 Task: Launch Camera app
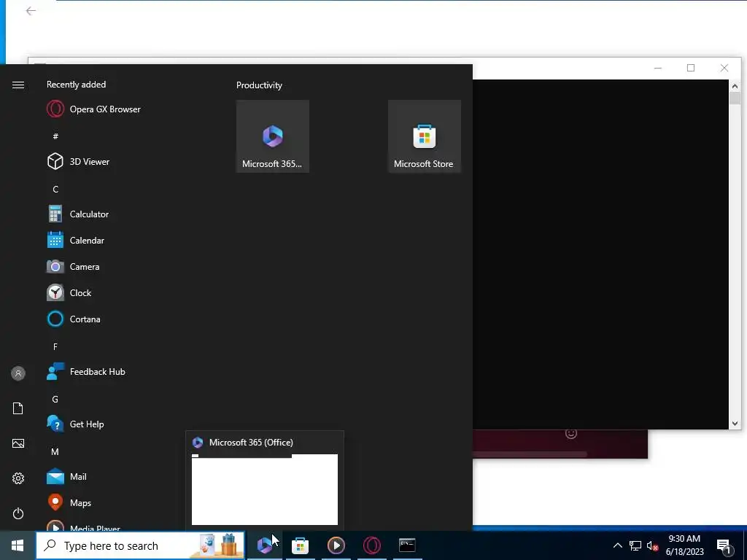[x=73, y=267]
